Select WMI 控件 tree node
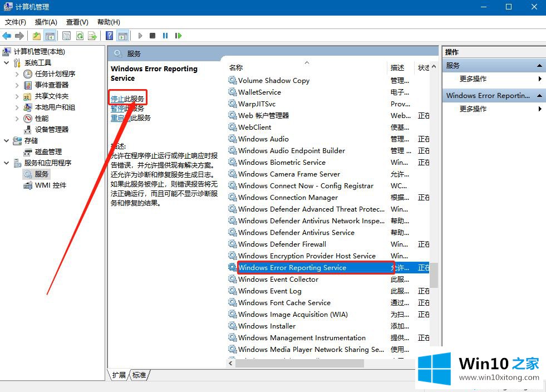Image resolution: width=546 pixels, height=392 pixels. (x=51, y=185)
